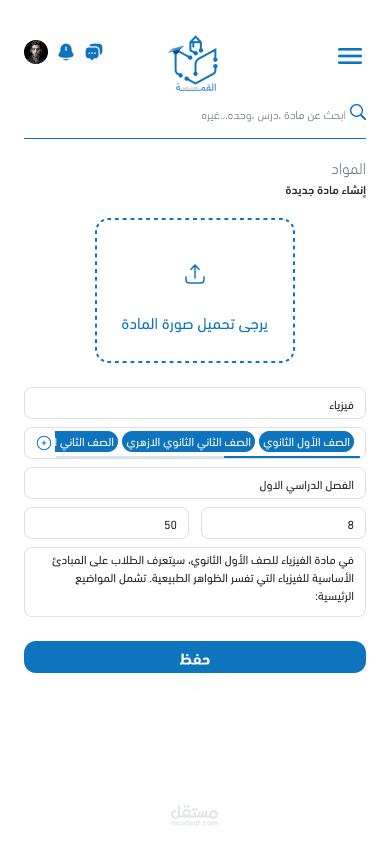Open the notifications bell
Screen dimensions: 390x844
(x=66, y=52)
